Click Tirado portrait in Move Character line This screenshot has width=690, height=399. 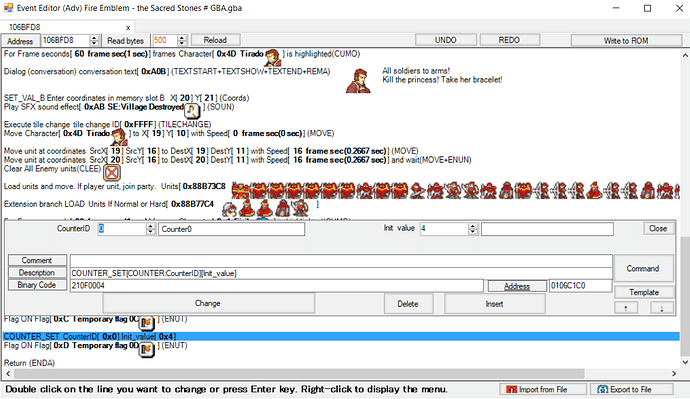tap(119, 137)
